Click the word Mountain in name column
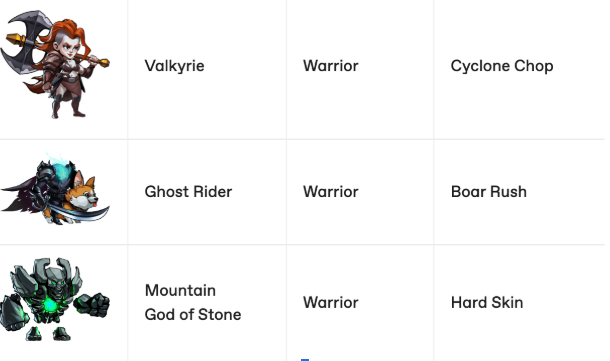610x361 pixels. point(180,291)
